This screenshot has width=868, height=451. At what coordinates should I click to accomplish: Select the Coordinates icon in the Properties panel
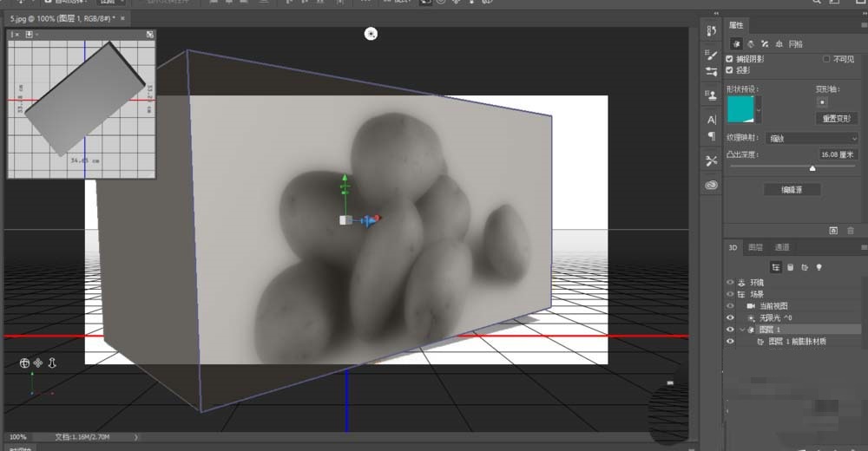point(779,43)
